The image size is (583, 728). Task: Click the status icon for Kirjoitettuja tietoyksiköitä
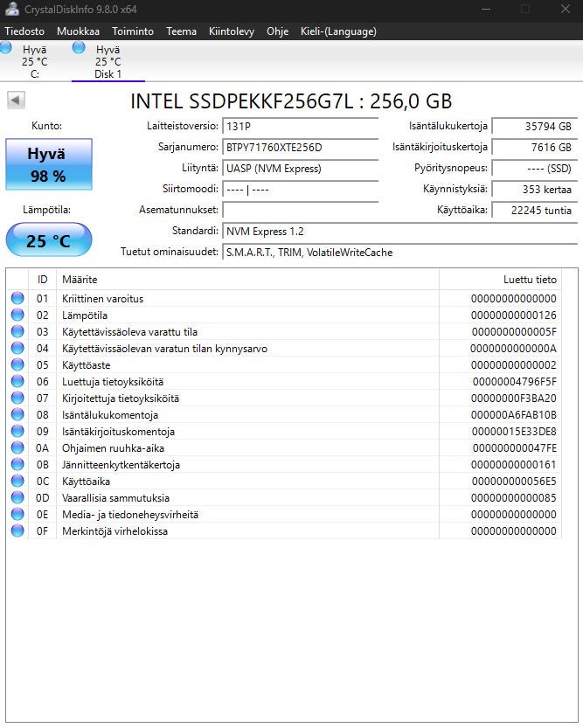[17, 398]
